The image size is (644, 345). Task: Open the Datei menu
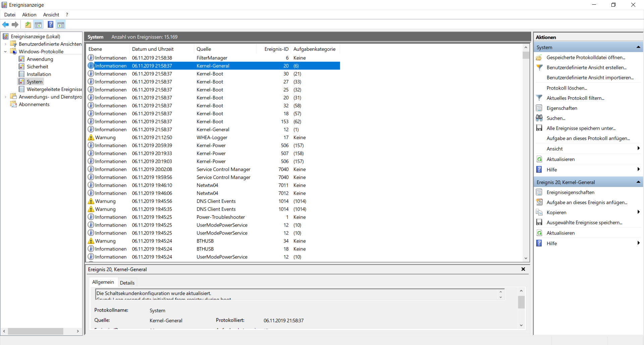pos(10,15)
